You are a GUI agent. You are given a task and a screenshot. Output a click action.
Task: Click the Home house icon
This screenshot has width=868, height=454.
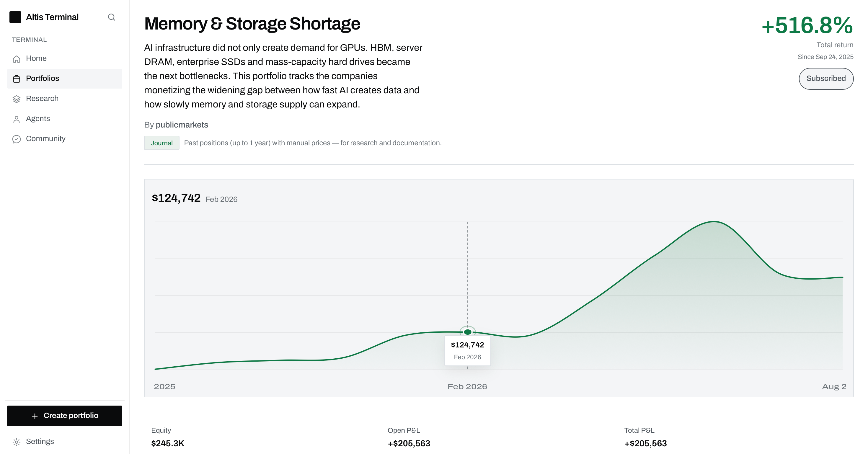click(x=17, y=59)
